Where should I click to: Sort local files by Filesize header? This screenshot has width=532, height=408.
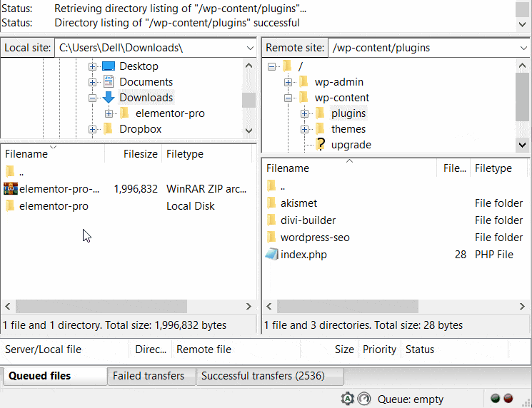point(134,154)
